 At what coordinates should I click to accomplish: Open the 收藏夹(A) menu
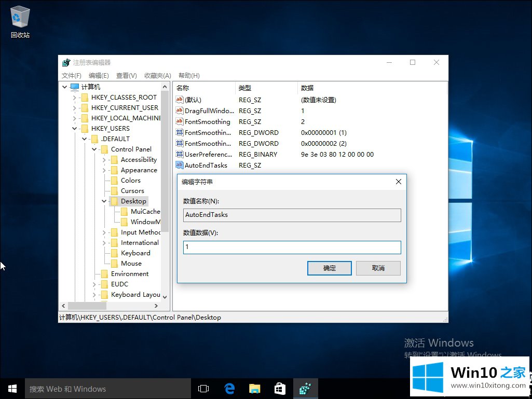[157, 76]
